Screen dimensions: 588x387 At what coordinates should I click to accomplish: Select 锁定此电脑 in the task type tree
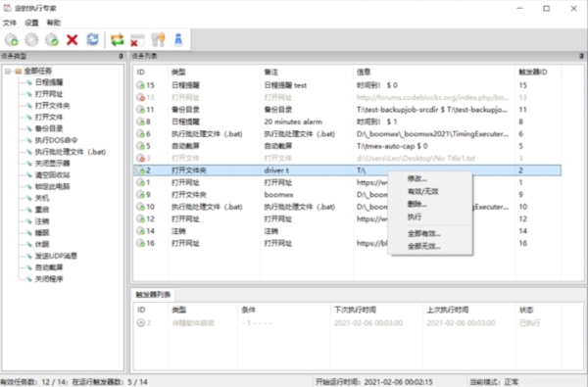[52, 187]
